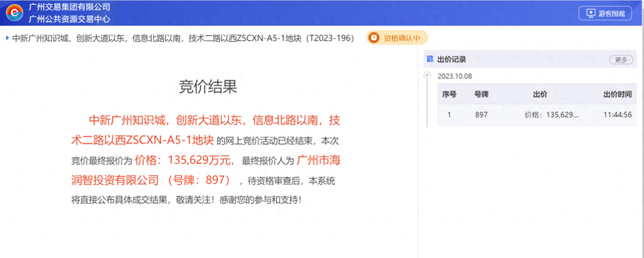Viewport: 644px width, 258px height.
Task: Click the 出价时间 column header
Action: [617, 94]
